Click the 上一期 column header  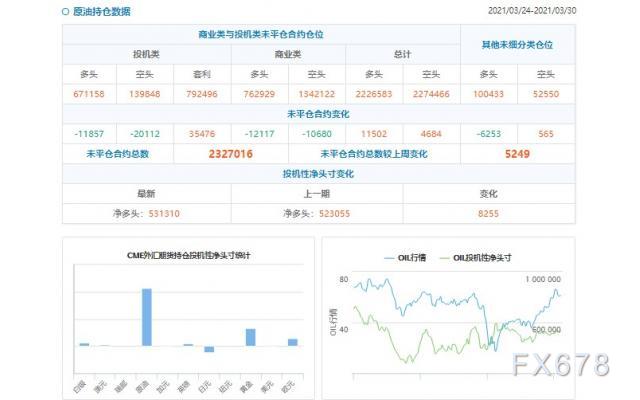(316, 193)
